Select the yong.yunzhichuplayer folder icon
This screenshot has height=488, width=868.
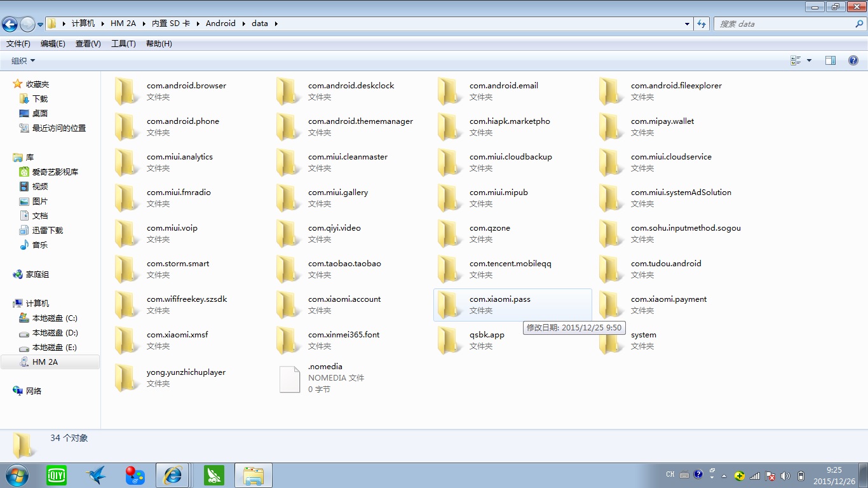(x=127, y=377)
